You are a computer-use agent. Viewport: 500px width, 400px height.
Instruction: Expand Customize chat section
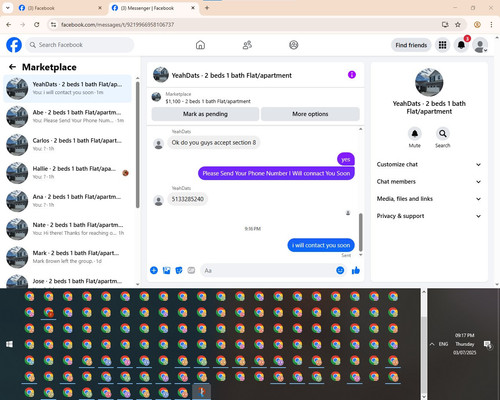429,164
